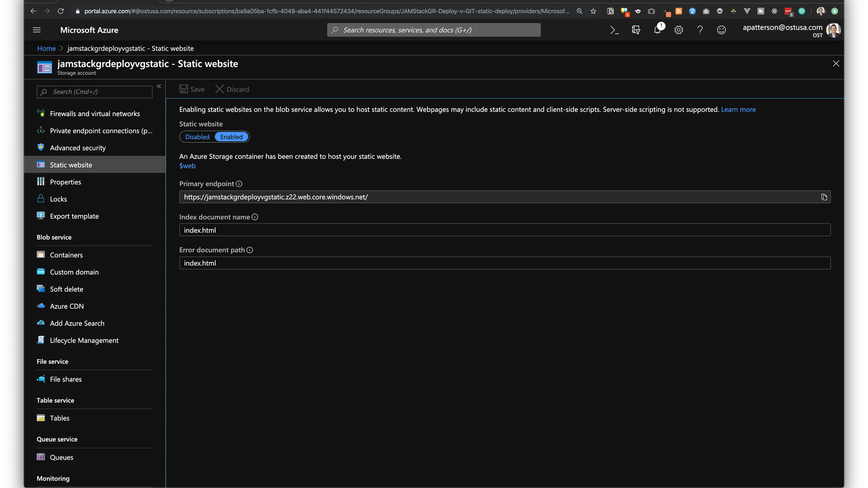Open Azure Cloud Shell icon

tap(614, 30)
